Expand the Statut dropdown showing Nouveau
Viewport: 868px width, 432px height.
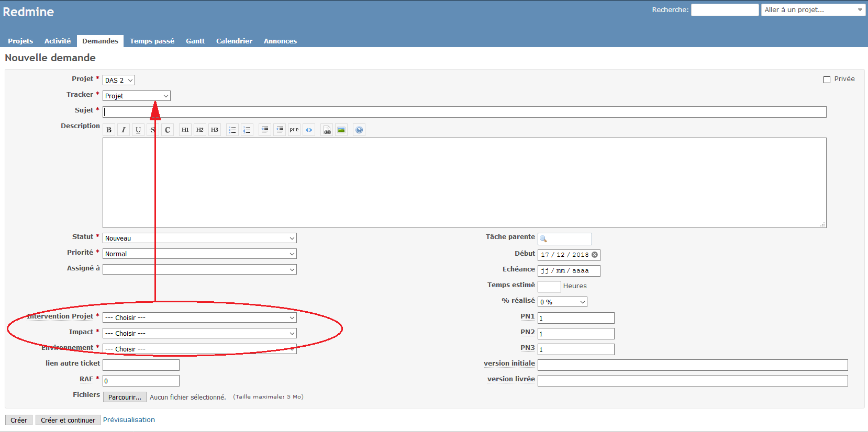click(199, 238)
